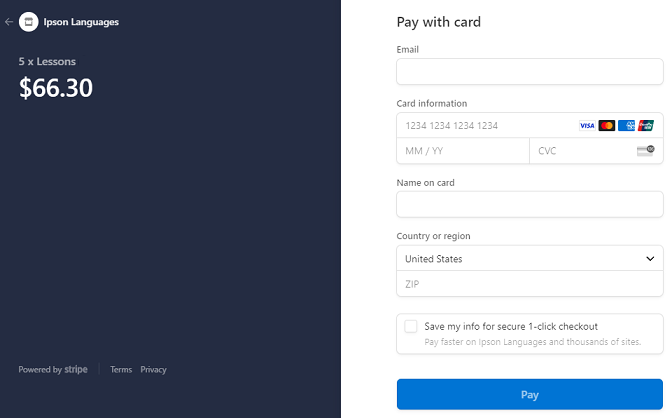
Task: Click the Visa card icon
Action: [x=587, y=126]
